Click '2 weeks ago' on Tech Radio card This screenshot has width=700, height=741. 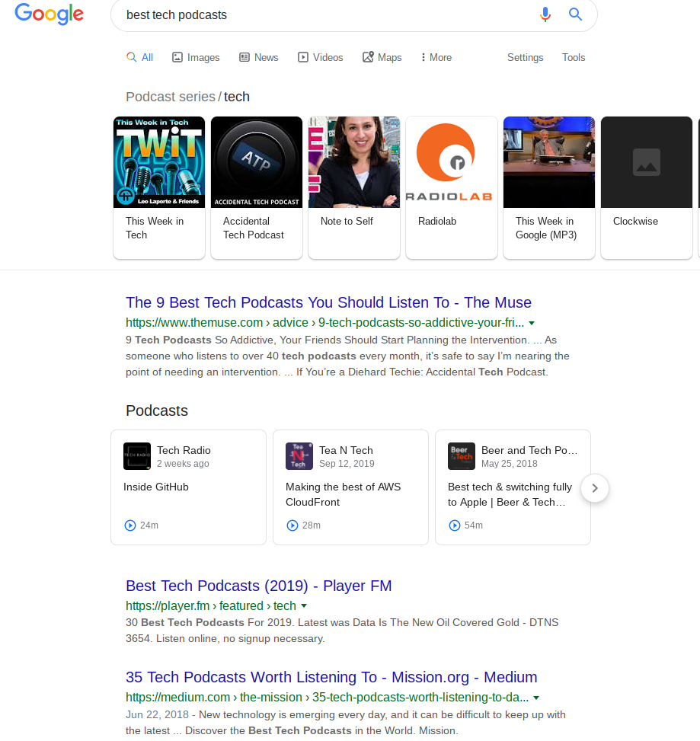(183, 464)
